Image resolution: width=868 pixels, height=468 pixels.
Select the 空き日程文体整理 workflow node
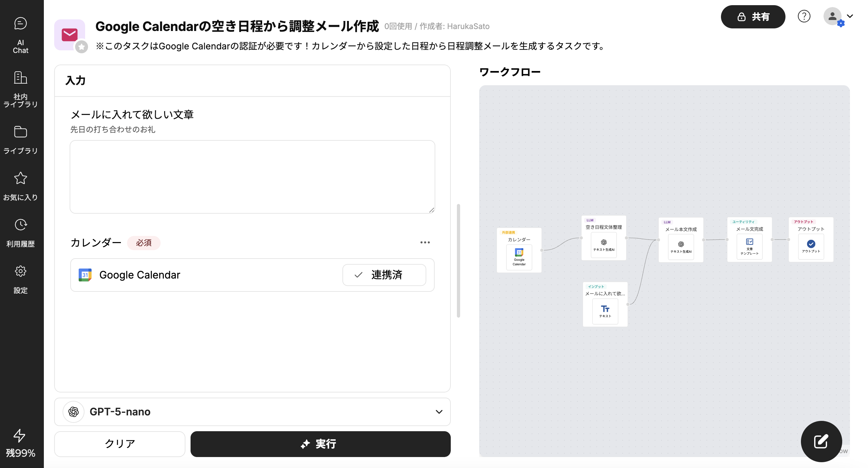point(604,238)
